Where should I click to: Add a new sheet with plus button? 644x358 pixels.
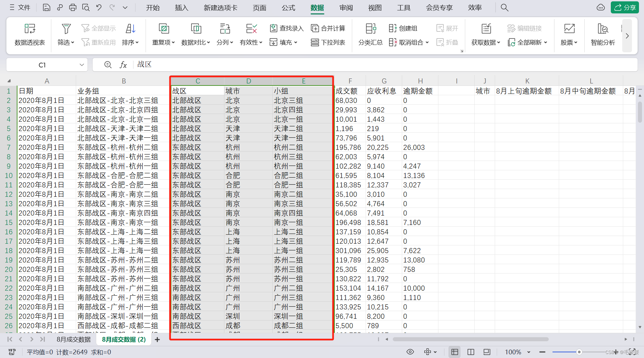[157, 339]
